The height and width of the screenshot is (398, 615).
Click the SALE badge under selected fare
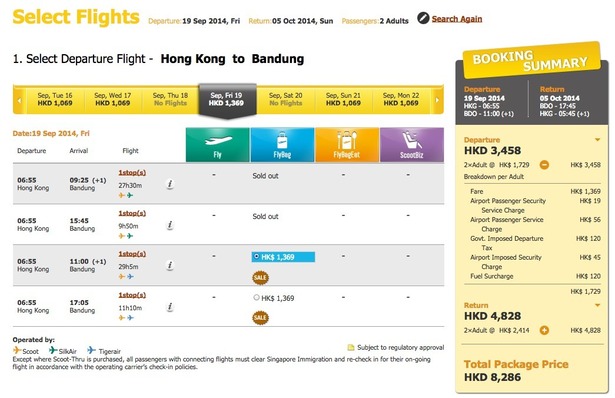[x=260, y=278]
